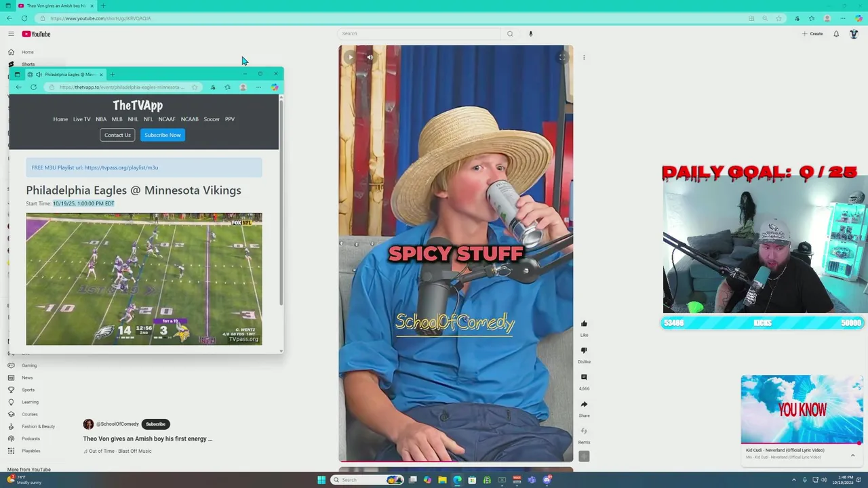Screen dimensions: 868x488
Task: Like the Short with thumbs-up icon
Action: pos(584,324)
